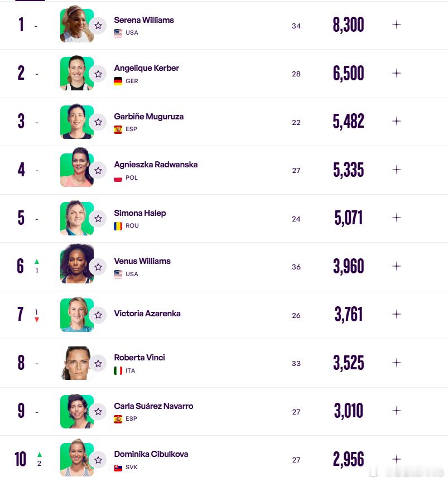Star Dominika Cibulkova's row
Screen dimensions: 448x482
point(98,460)
